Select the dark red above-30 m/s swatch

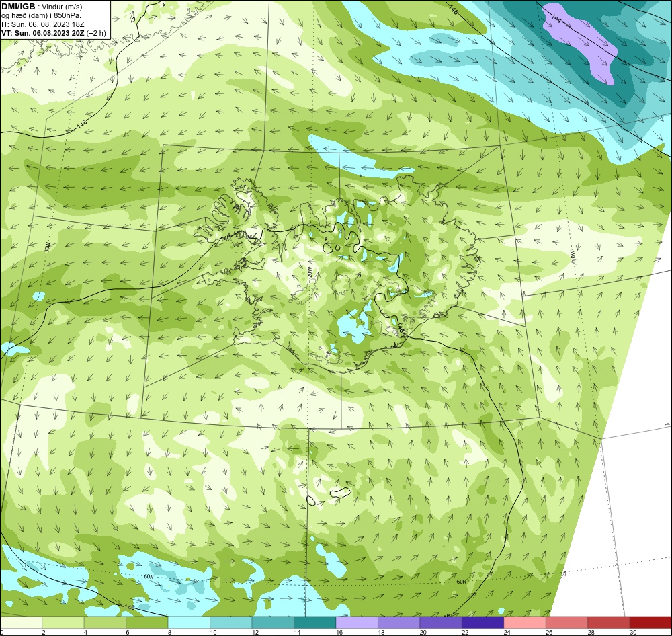point(650,623)
